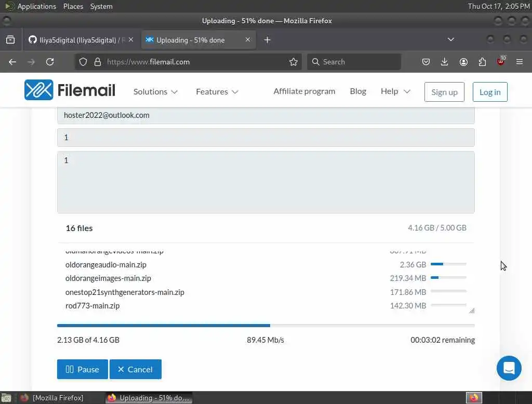Click the Firefox Search box
The height and width of the screenshot is (404, 532).
(354, 62)
